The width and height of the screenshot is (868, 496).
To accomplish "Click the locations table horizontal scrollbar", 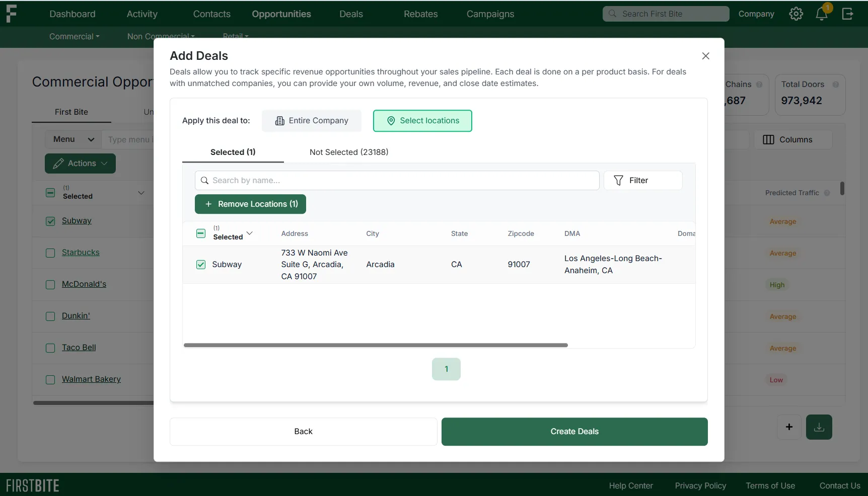I will click(x=376, y=345).
